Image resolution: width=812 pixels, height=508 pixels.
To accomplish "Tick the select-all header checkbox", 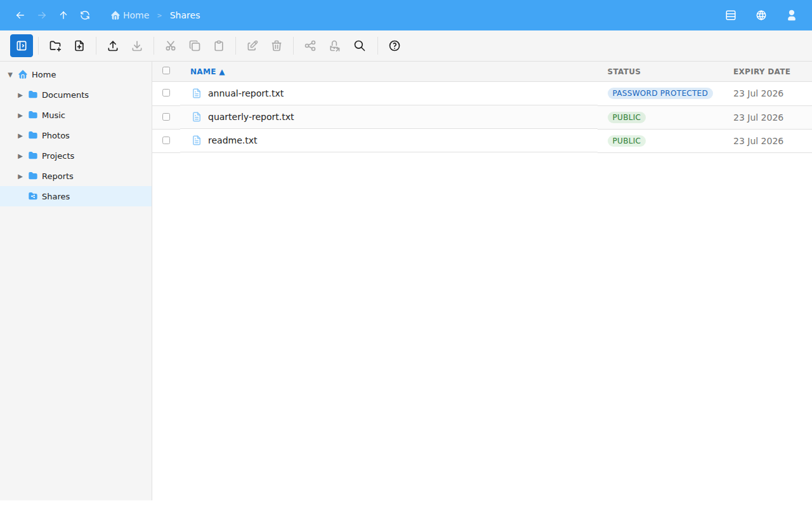I will click(166, 70).
